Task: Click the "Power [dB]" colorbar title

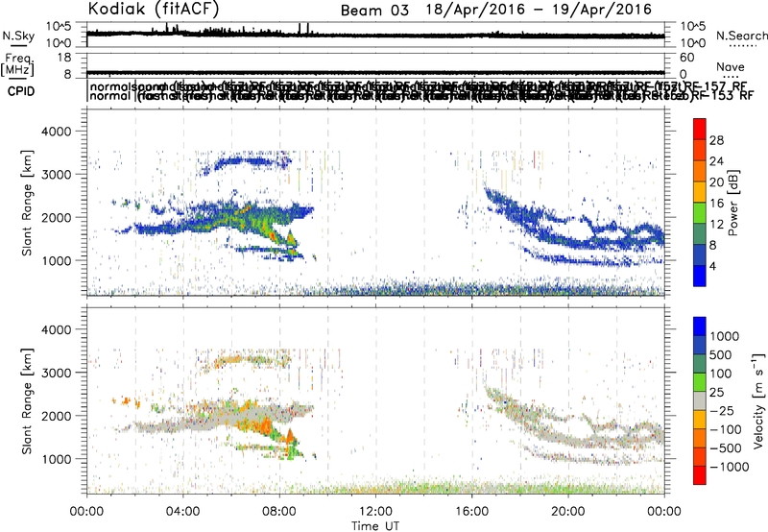Action: coord(732,203)
